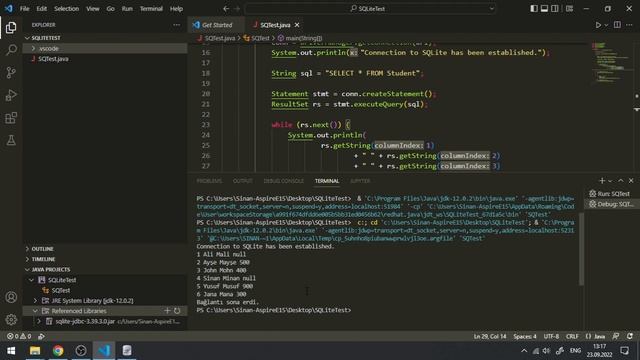Viewport: 640px width, 360px height.
Task: Change line endings via CRLF
Action: [x=572, y=336]
